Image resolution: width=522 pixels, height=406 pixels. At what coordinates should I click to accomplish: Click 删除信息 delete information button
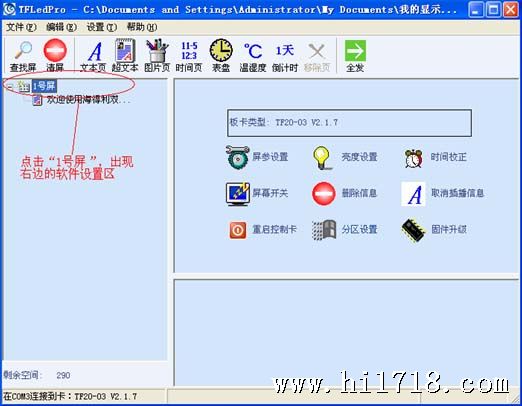click(344, 193)
